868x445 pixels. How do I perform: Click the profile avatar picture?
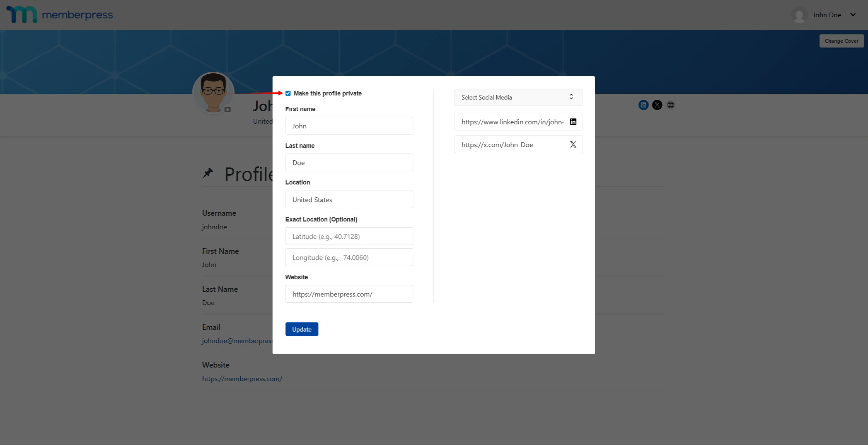(213, 92)
